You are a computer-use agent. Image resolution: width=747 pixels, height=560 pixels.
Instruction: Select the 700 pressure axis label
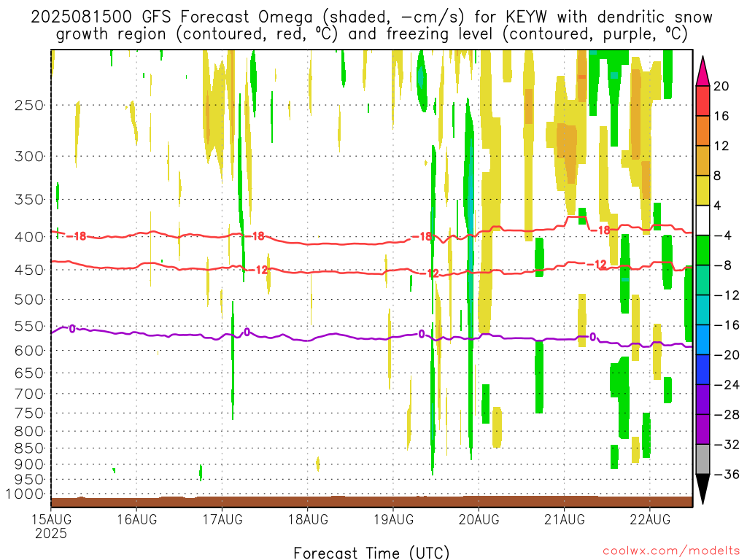point(29,394)
